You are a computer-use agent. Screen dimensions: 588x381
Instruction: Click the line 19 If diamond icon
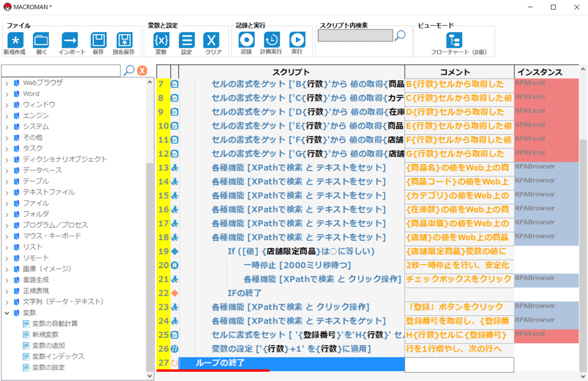pyautogui.click(x=175, y=251)
